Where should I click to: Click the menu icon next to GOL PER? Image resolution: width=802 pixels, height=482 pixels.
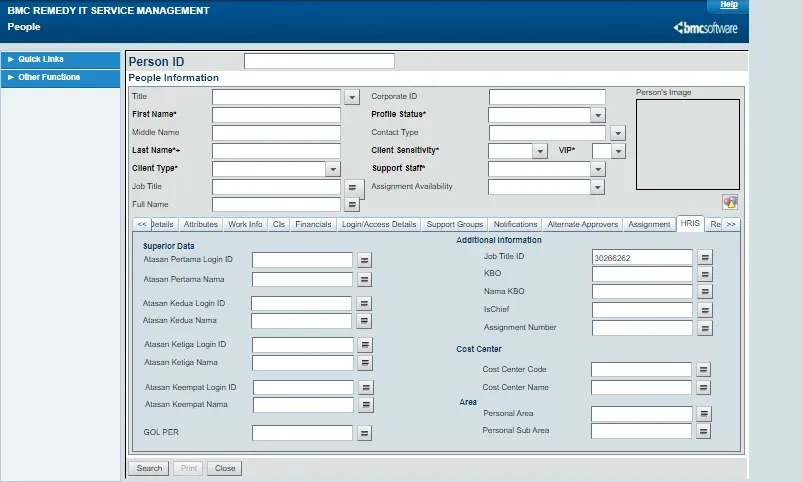[x=365, y=433]
